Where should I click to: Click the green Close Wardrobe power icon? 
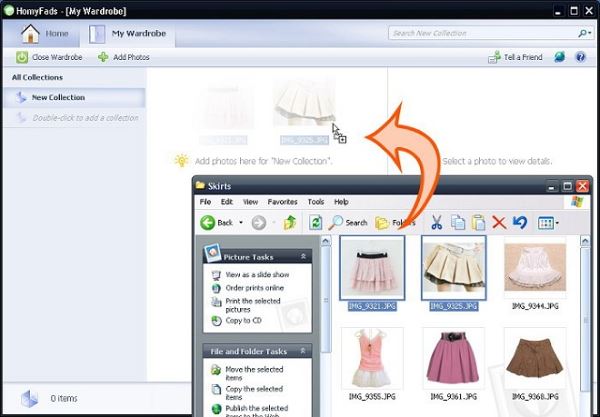pyautogui.click(x=22, y=57)
